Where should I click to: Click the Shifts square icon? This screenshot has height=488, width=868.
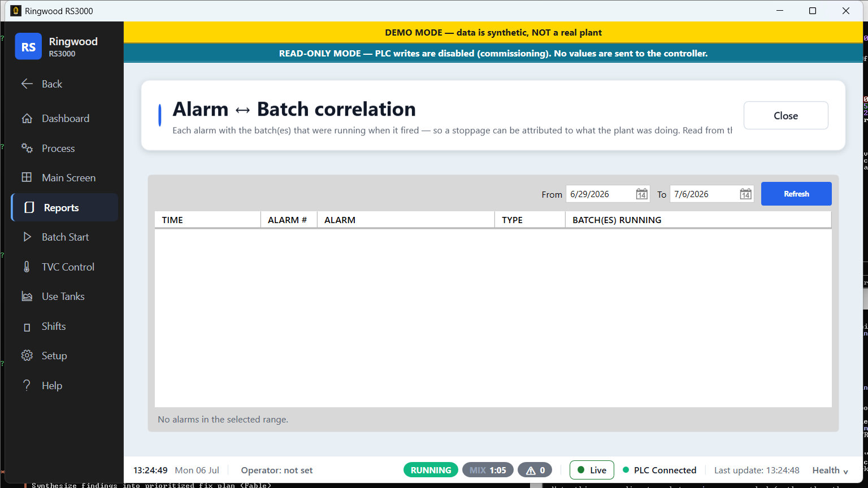click(27, 327)
